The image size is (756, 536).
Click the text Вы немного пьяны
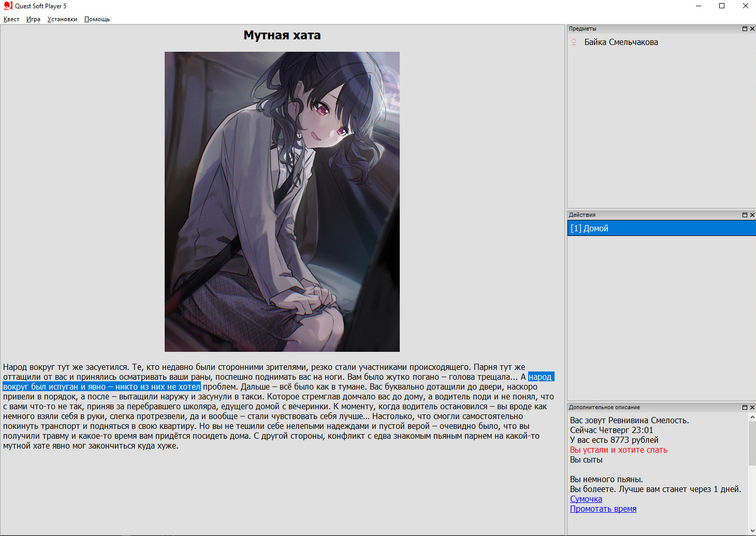pos(606,479)
